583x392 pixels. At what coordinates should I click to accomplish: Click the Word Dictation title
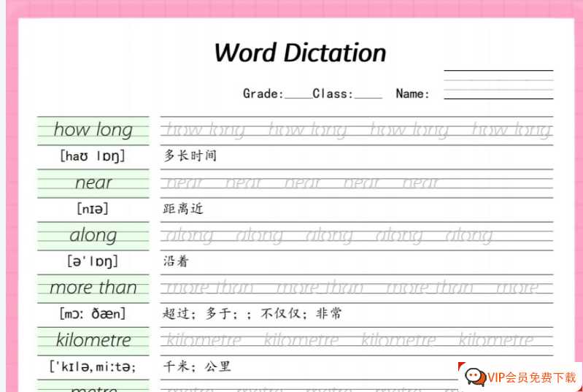(x=300, y=53)
